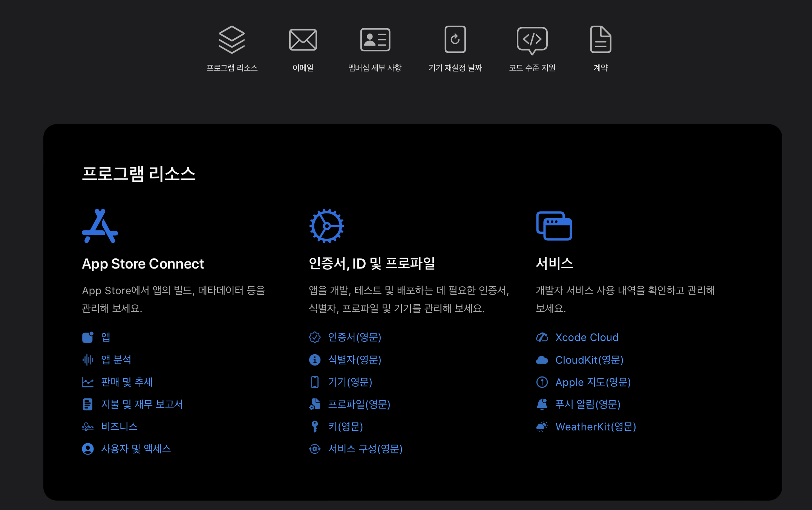The image size is (812, 510).
Task: Open the 프로파일(영문) link
Action: [359, 404]
